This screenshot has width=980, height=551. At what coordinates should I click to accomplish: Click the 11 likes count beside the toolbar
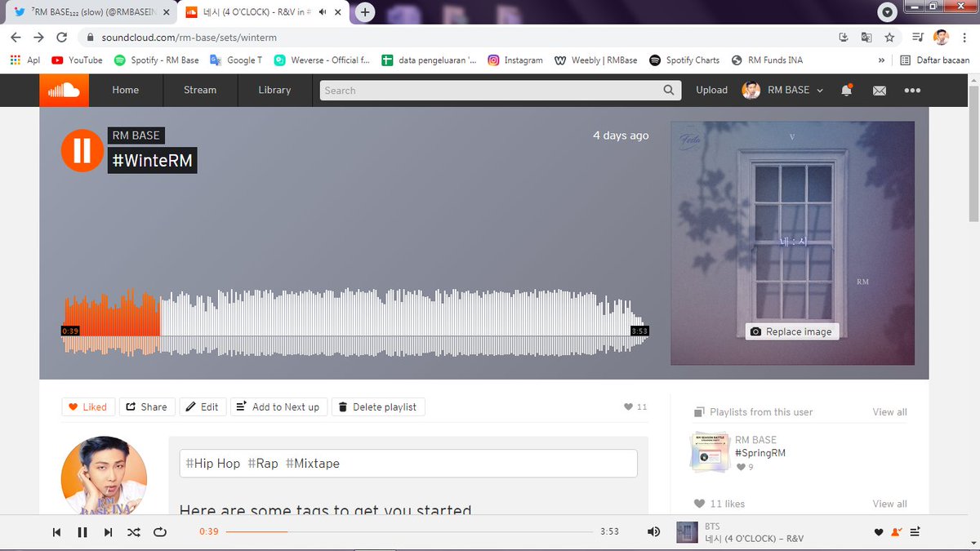point(635,407)
